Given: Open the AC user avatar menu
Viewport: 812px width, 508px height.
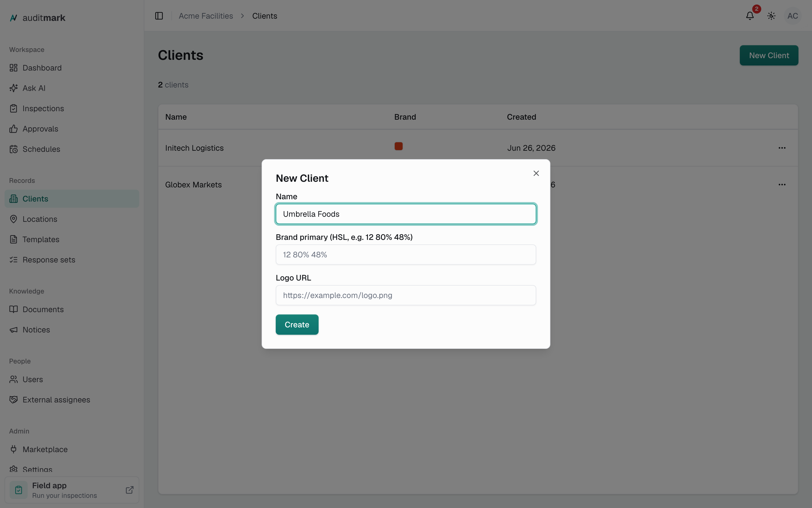Looking at the screenshot, I should [793, 16].
